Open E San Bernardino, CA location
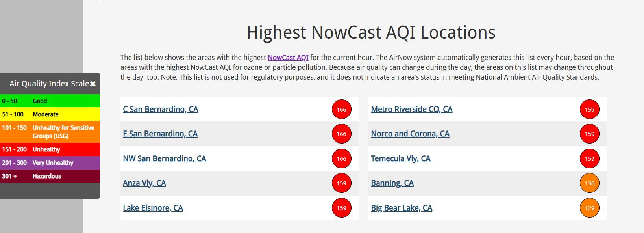This screenshot has width=644, height=233. (160, 134)
